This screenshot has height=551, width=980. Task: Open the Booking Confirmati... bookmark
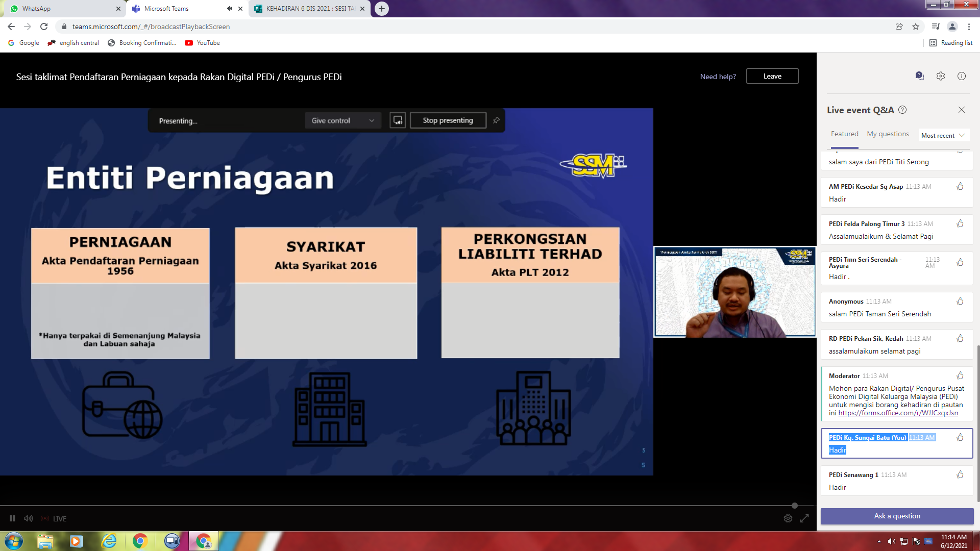pos(142,43)
